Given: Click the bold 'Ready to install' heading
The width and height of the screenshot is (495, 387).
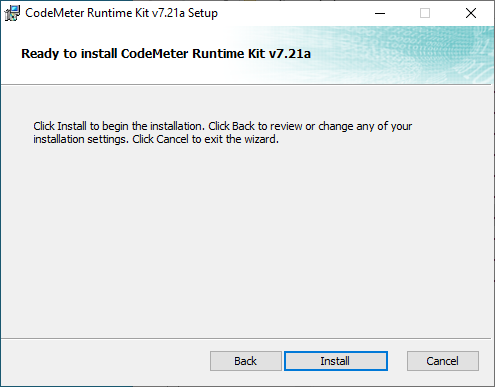Looking at the screenshot, I should (166, 53).
